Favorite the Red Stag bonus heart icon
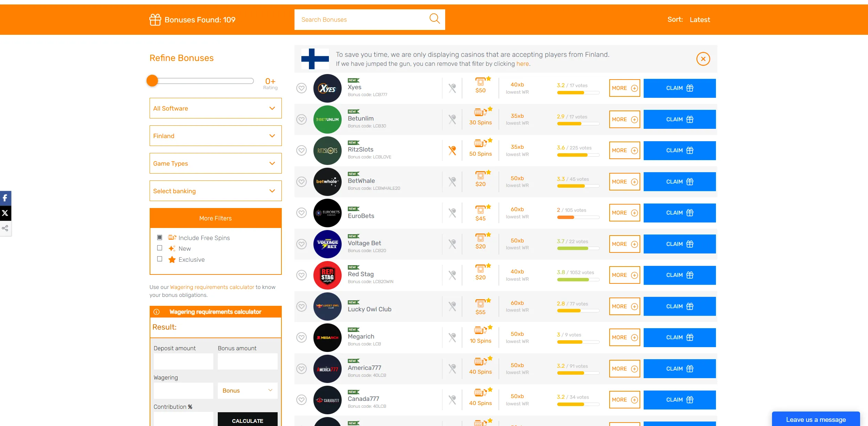Image resolution: width=868 pixels, height=426 pixels. [x=302, y=275]
